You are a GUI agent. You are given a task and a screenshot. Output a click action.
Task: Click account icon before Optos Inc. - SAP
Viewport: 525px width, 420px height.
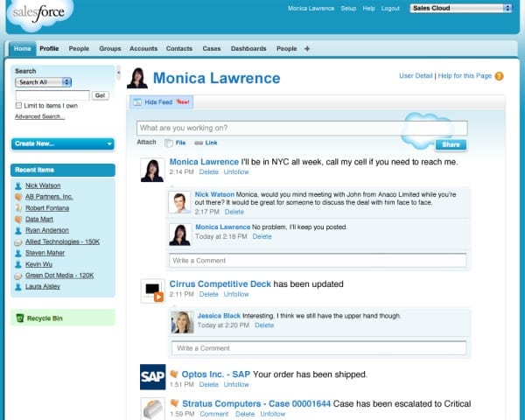click(x=174, y=374)
